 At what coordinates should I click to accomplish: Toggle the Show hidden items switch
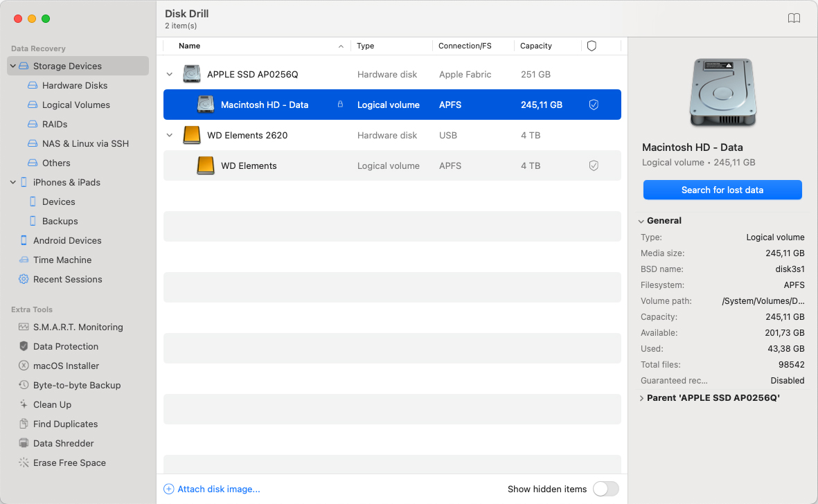coord(605,489)
